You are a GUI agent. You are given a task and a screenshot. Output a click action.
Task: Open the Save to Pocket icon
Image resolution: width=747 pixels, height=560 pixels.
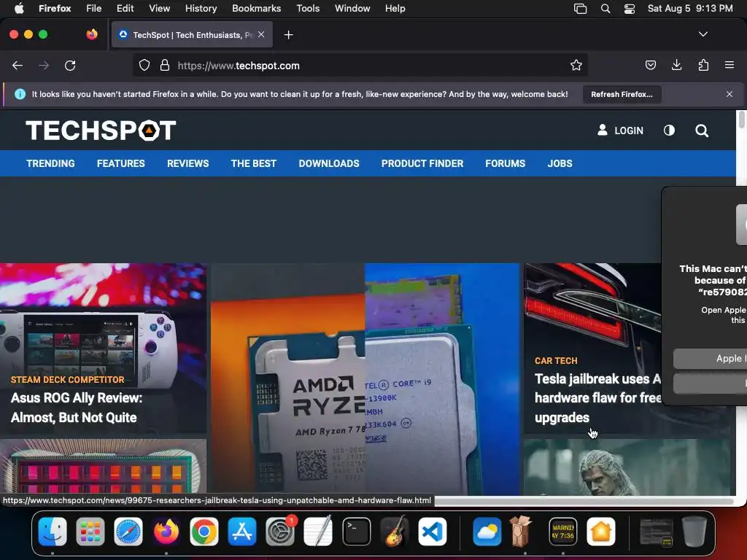(650, 65)
